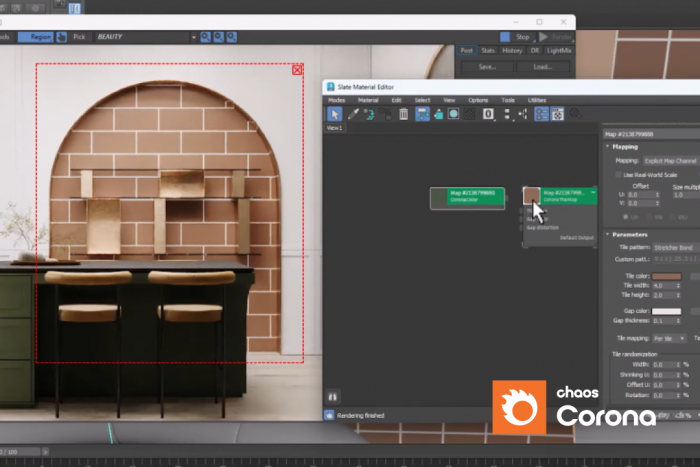Open Tile pattern Stretcher Bond dropdown

coord(676,247)
